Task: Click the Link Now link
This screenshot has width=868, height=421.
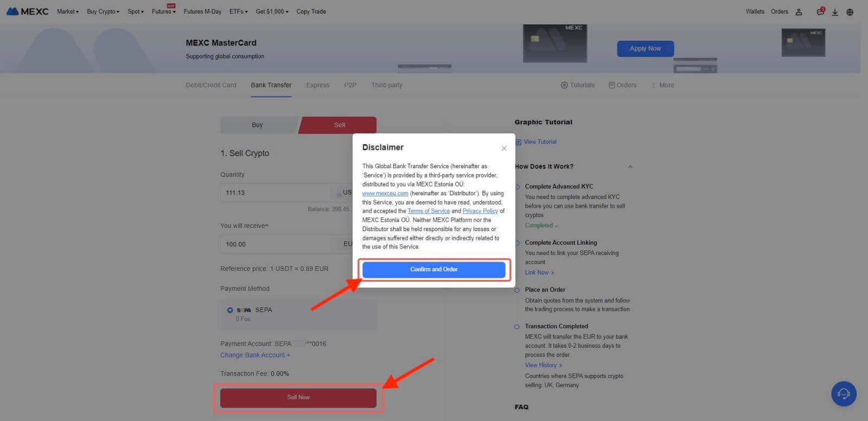Action: click(539, 272)
